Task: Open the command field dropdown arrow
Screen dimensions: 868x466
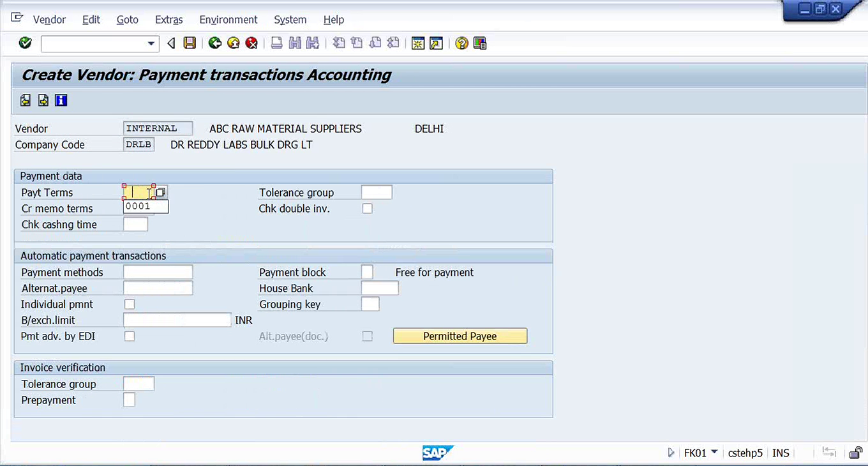Action: 151,43
